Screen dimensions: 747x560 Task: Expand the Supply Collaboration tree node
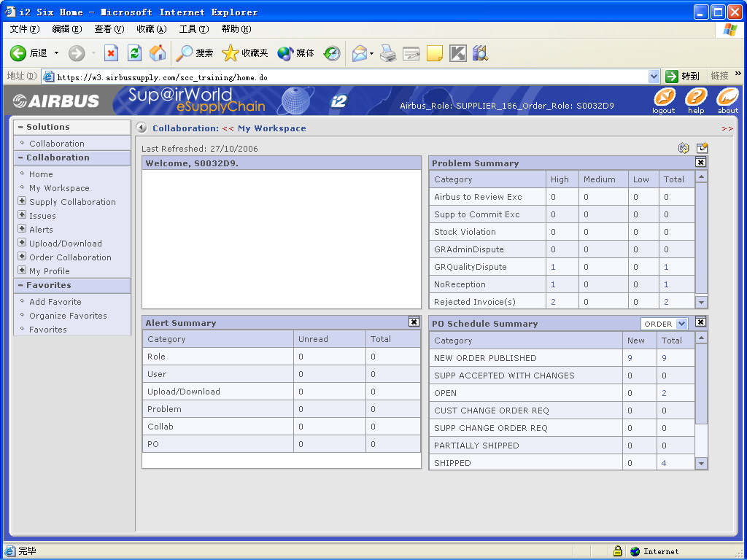[22, 201]
